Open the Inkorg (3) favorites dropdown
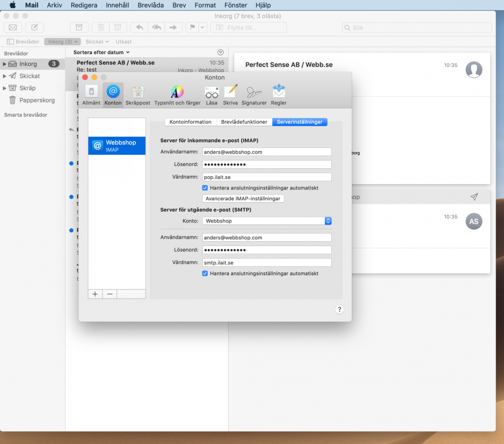The width and height of the screenshot is (504, 444). [x=63, y=41]
